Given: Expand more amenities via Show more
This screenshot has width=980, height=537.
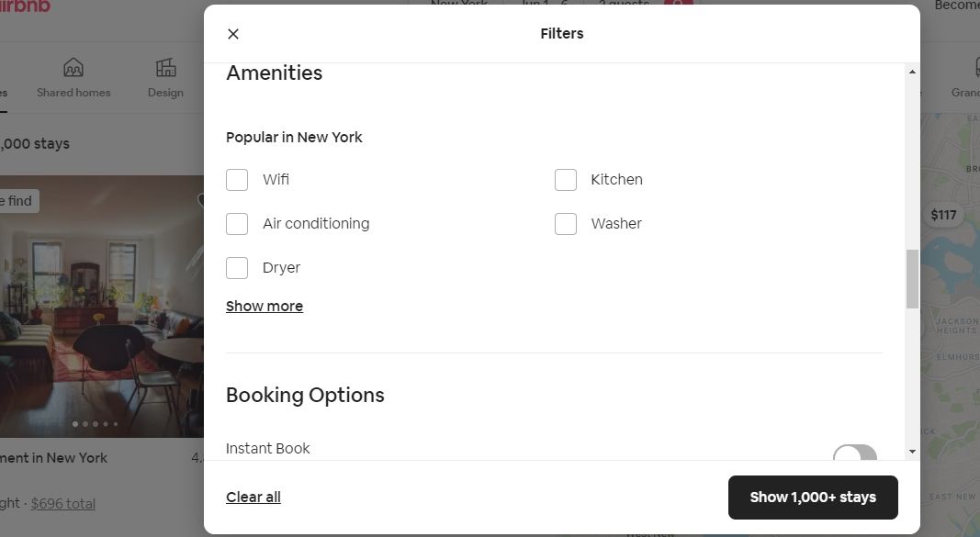Looking at the screenshot, I should 265,306.
